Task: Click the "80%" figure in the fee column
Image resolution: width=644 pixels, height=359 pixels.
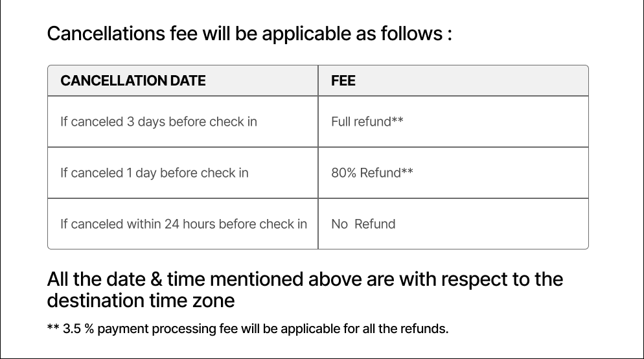Action: pos(343,173)
